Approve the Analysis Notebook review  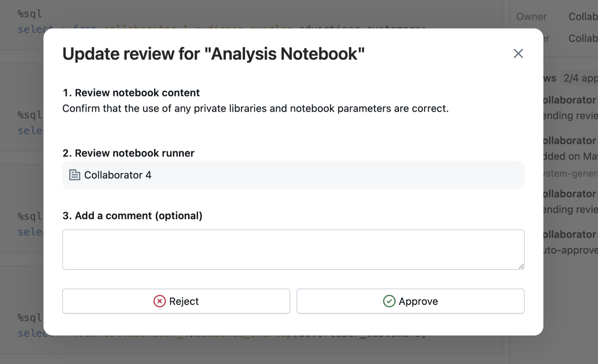pyautogui.click(x=410, y=301)
